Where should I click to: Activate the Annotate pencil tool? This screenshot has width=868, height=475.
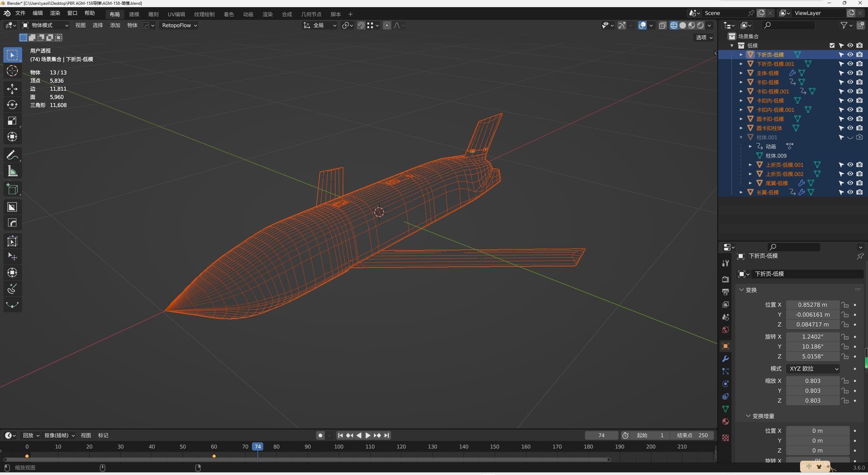point(12,155)
